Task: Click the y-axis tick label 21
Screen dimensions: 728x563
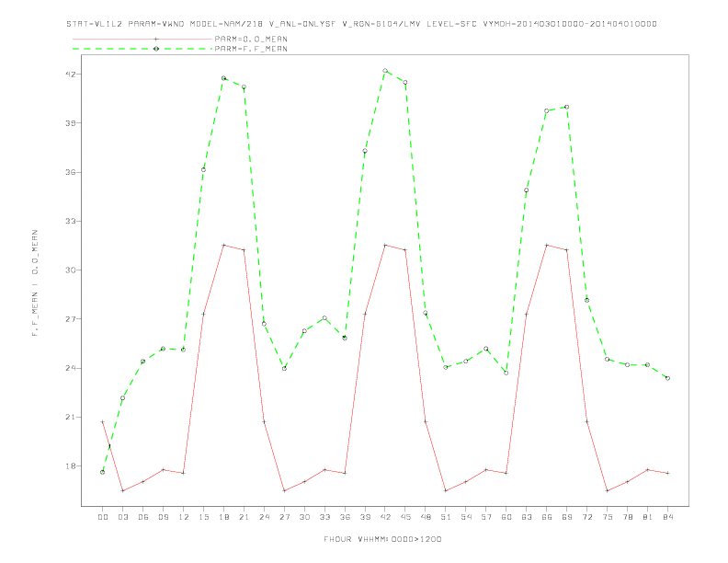Action: pos(71,417)
